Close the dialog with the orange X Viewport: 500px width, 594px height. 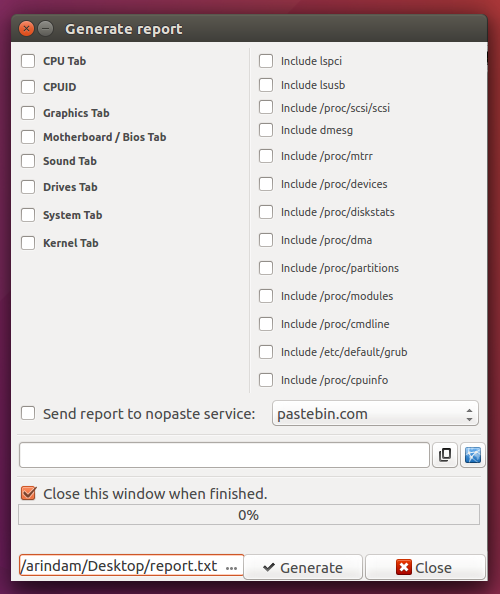(x=27, y=28)
